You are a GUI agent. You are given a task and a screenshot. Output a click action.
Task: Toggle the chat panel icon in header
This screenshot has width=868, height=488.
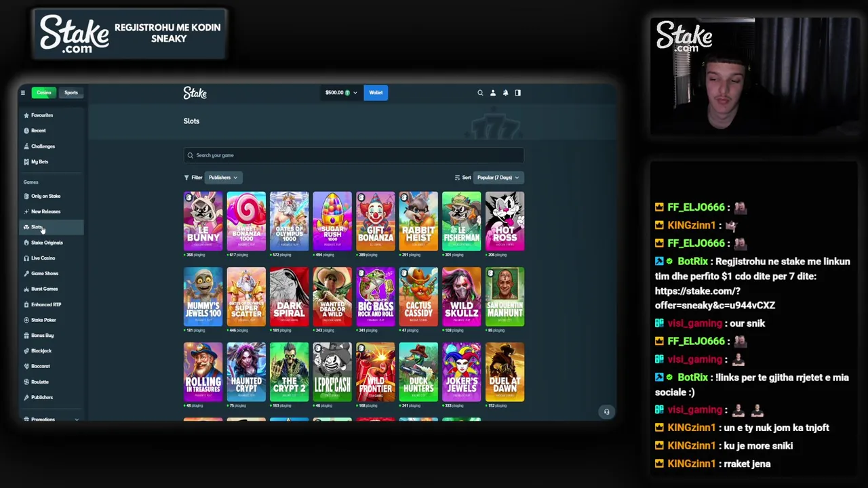pyautogui.click(x=518, y=93)
